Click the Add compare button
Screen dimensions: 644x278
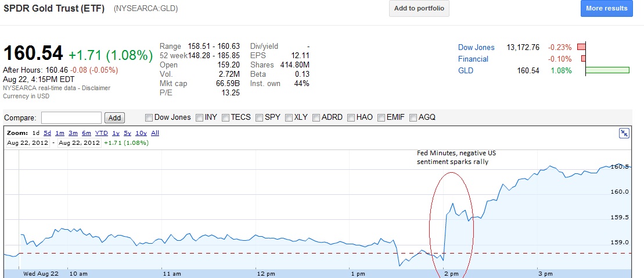[x=114, y=117]
